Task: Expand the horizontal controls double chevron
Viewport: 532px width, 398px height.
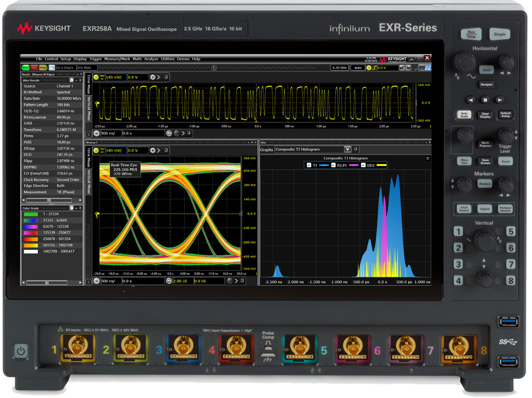Action: point(183,133)
